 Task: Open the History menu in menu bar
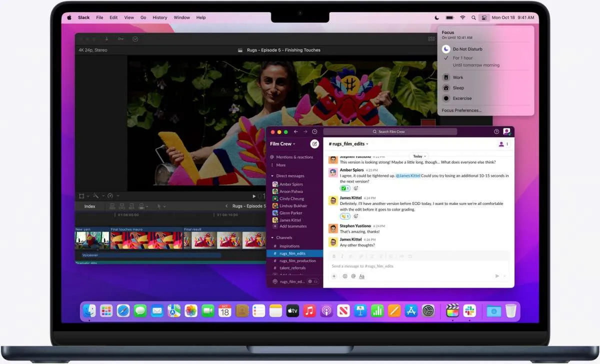[159, 17]
